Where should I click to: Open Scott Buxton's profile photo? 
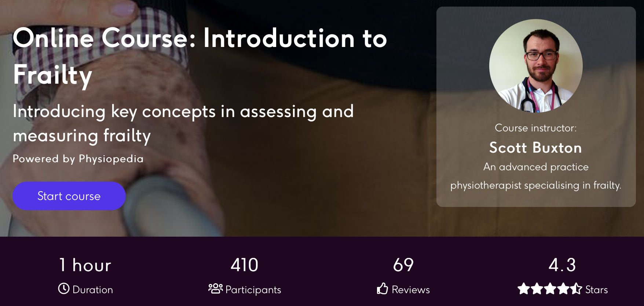pyautogui.click(x=536, y=66)
